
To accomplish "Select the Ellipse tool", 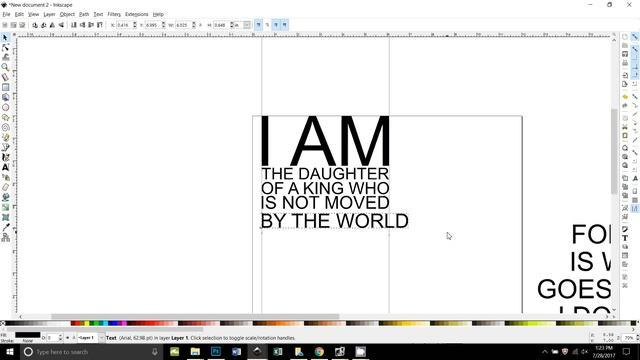I will 5,107.
